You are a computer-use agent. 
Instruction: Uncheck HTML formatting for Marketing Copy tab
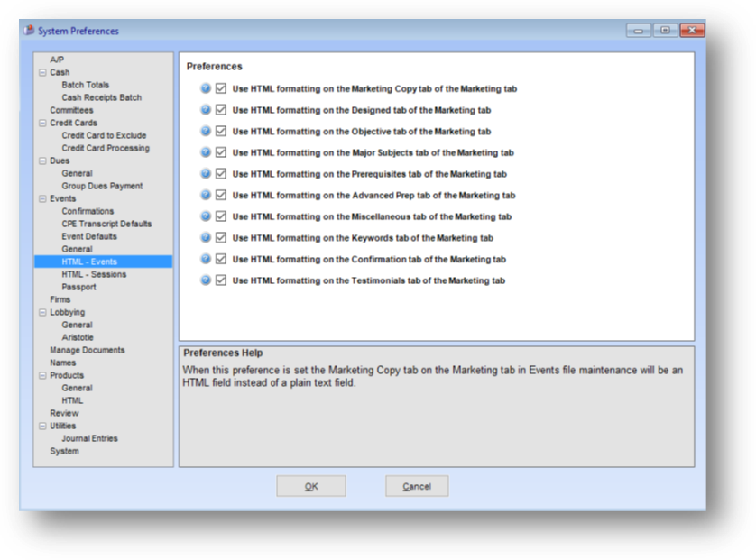coord(221,88)
